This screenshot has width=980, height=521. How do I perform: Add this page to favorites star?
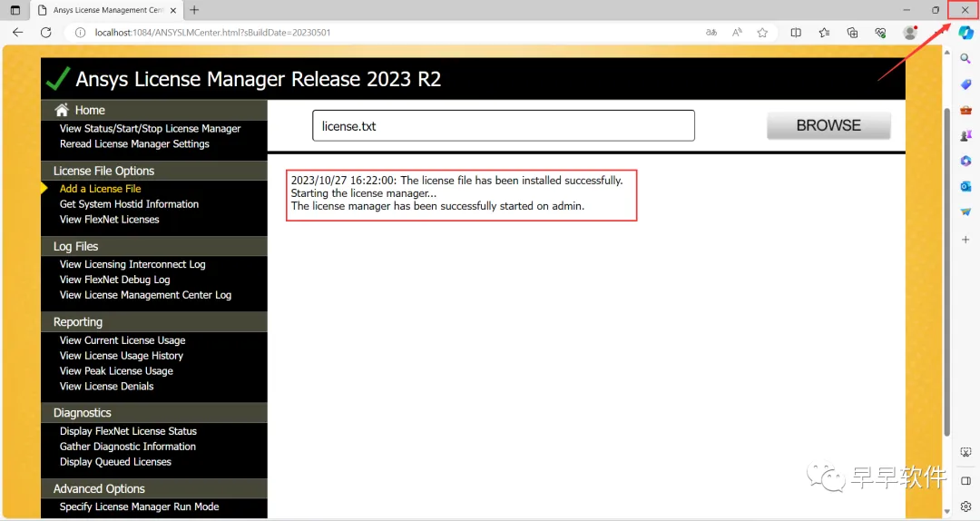point(762,33)
